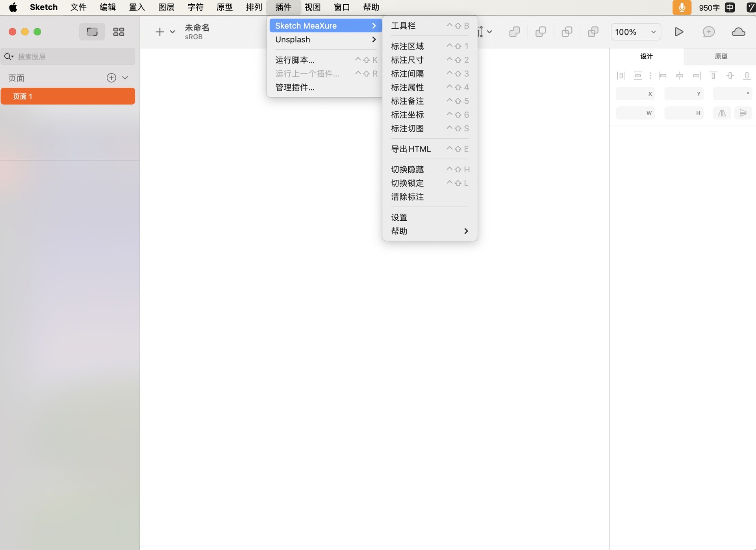The width and height of the screenshot is (756, 550).
Task: Click the add comment icon
Action: [x=708, y=32]
